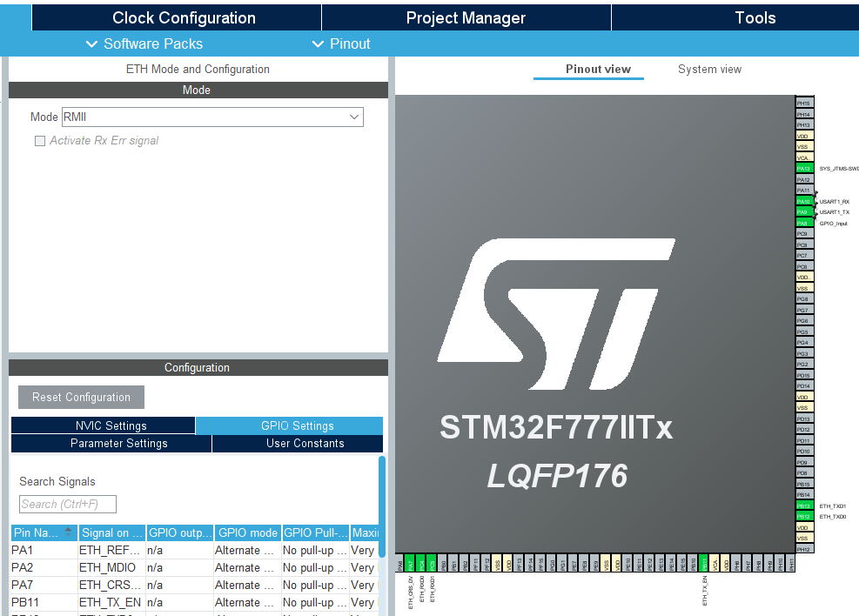This screenshot has width=859, height=616.
Task: Select the PA1 row in GPIO table
Action: (194, 550)
